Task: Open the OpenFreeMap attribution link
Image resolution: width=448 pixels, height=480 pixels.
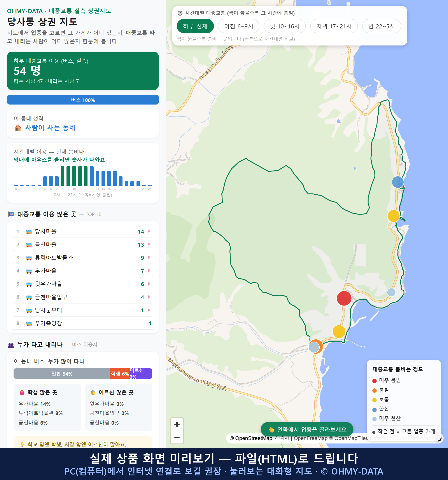Action: (x=310, y=438)
